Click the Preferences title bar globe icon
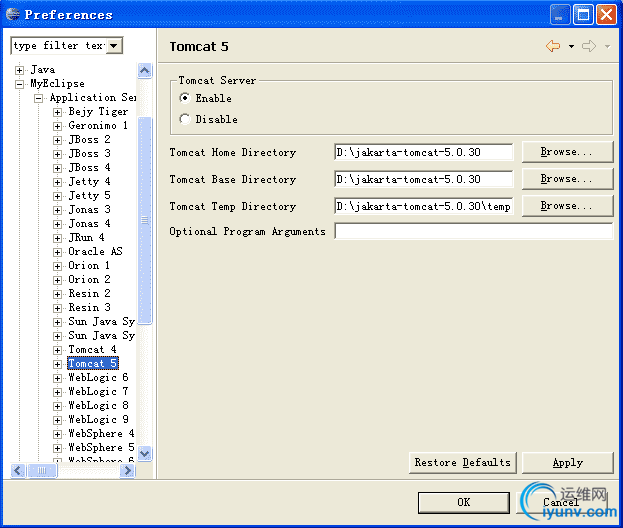Screen dimensions: 623x528 tap(13, 14)
